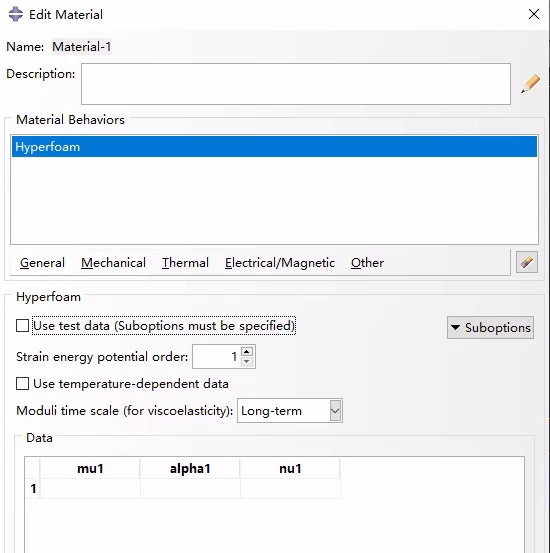Click the mu1 cell in row 1
The width and height of the screenshot is (550, 553).
click(x=90, y=488)
